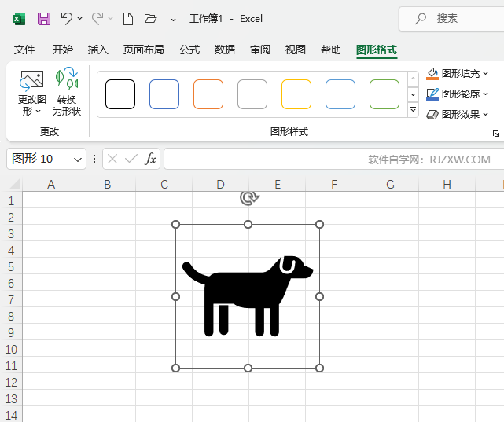This screenshot has height=422, width=504.
Task: Select row 1 header
Action: click(x=11, y=200)
